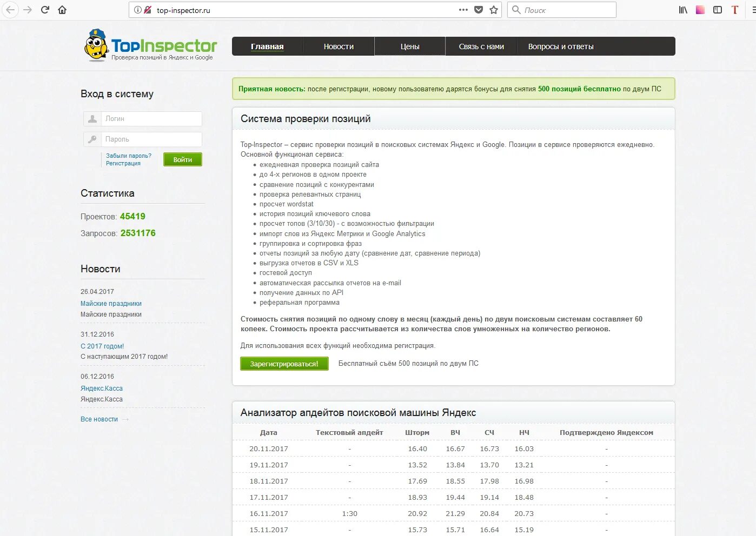756x536 pixels.
Task: Open the Регистрация link
Action: [123, 163]
